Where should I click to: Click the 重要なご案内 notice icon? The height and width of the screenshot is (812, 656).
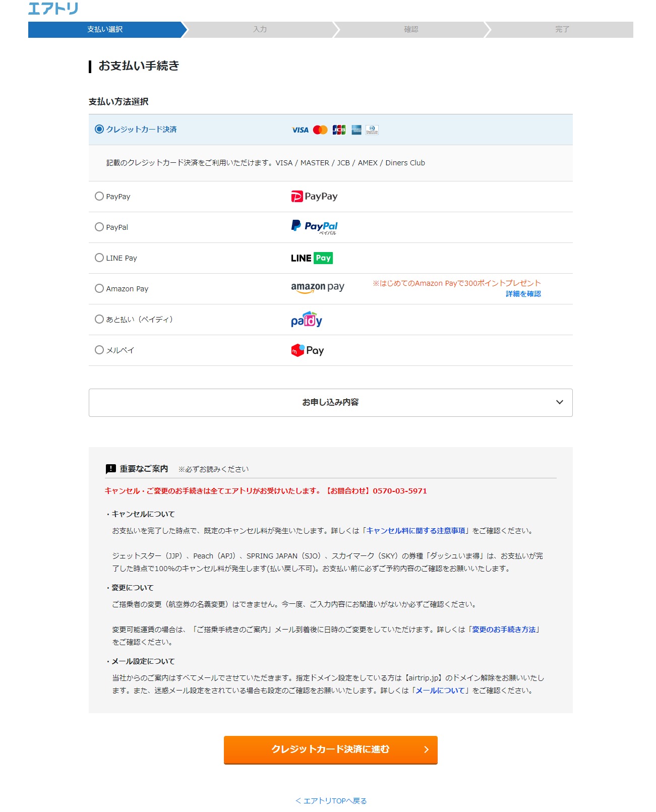[111, 469]
